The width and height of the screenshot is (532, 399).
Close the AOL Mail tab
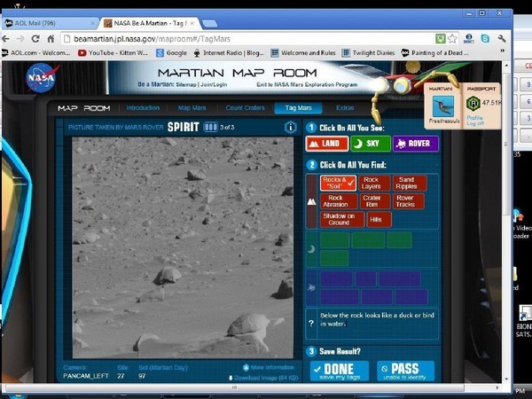(92, 23)
